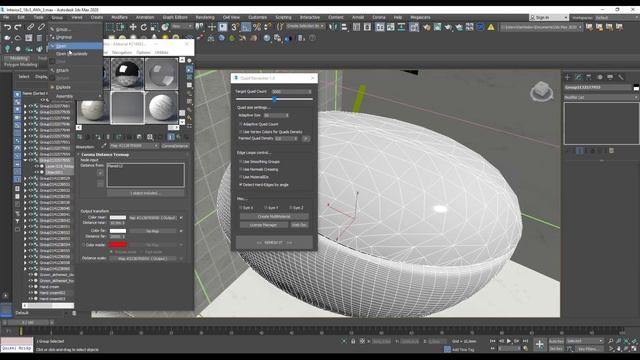Toggle Sym Z checkbox in Quad Remesher
The image size is (640, 360).
tap(291, 208)
